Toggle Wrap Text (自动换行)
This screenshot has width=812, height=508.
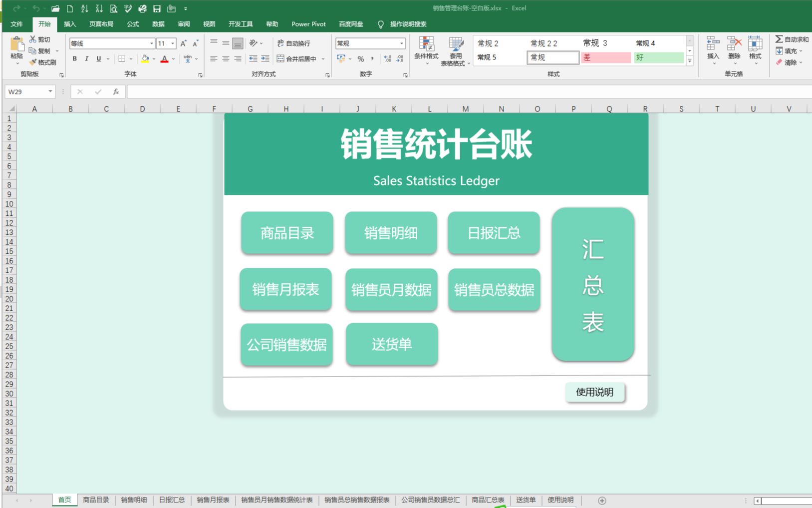pos(294,43)
